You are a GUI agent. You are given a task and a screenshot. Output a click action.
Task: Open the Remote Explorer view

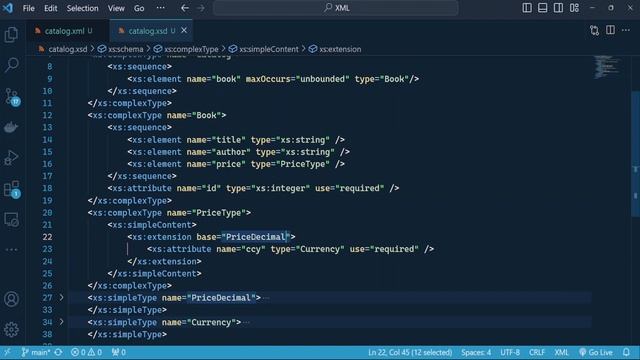(11, 220)
